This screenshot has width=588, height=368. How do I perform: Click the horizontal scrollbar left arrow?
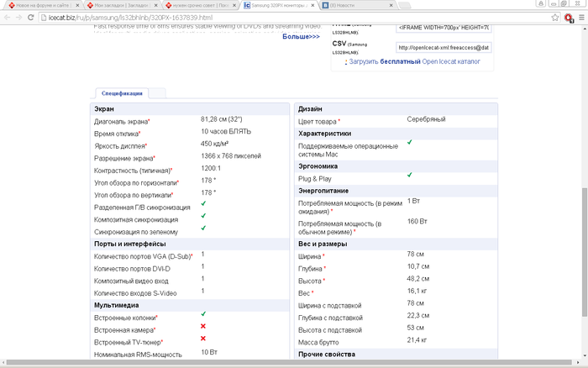3,363
